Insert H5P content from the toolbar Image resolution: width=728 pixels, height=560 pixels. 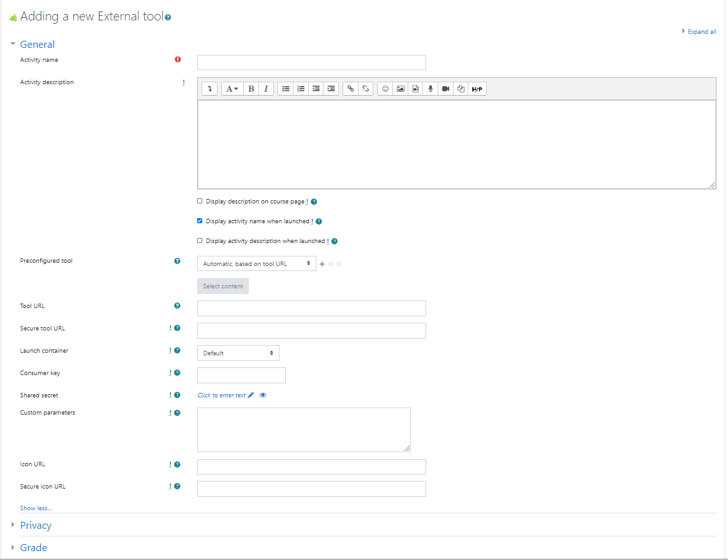coord(477,89)
